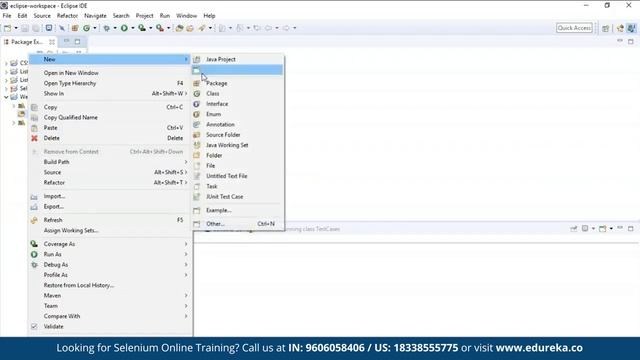Choose Annotation from New submenu

pos(238,124)
